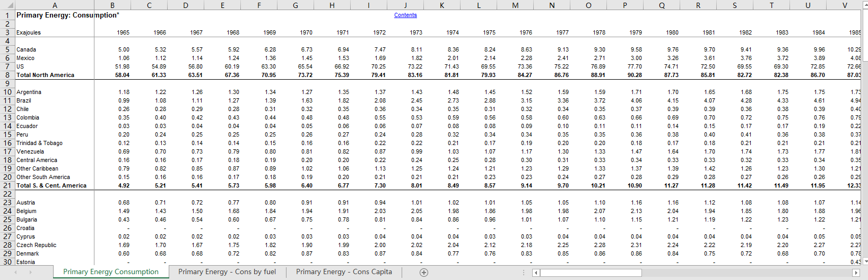Click Czech Republic 1975 value 2.12
868x280 pixels.
[490, 245]
